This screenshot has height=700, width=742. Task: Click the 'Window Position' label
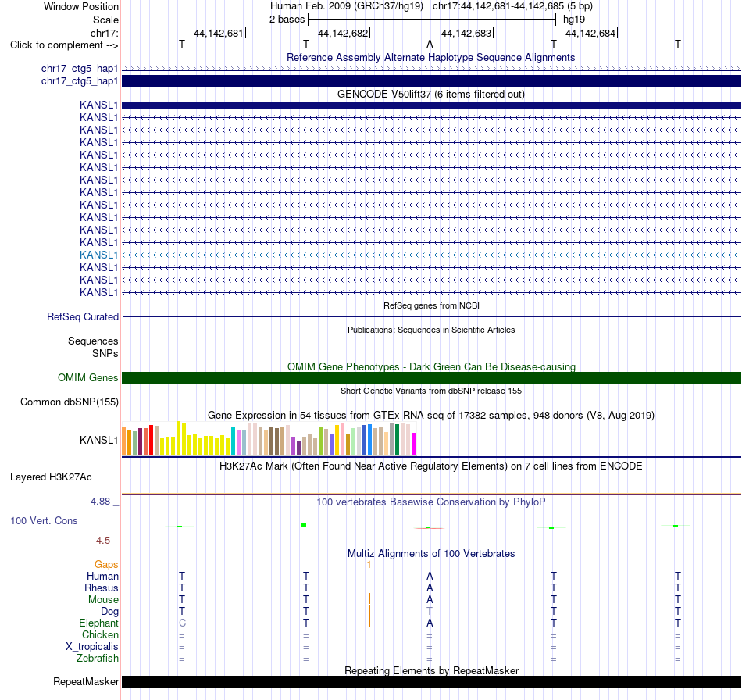tap(81, 6)
